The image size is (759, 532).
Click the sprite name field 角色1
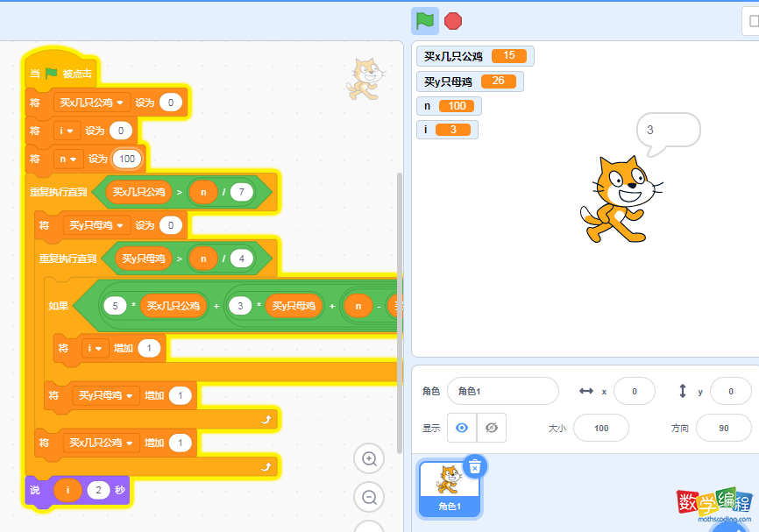(502, 391)
